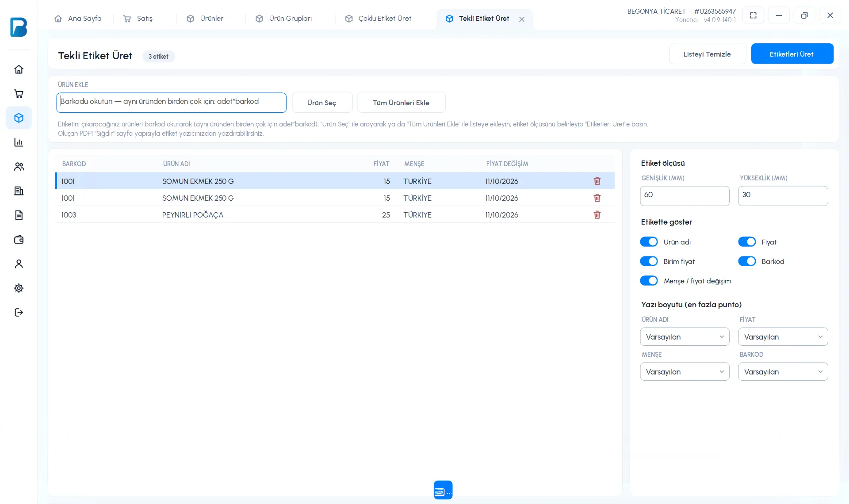Open the MENŞE font size dropdown
Screen dimensions: 849x504
click(x=685, y=372)
